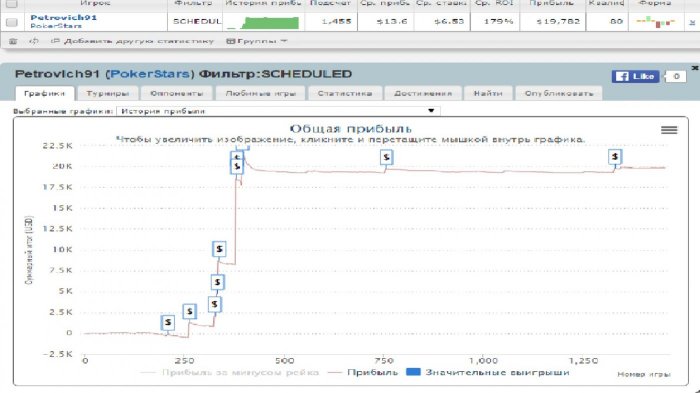
Task: Click PokerStars text under Petrovich91 in table
Action: coord(56,26)
